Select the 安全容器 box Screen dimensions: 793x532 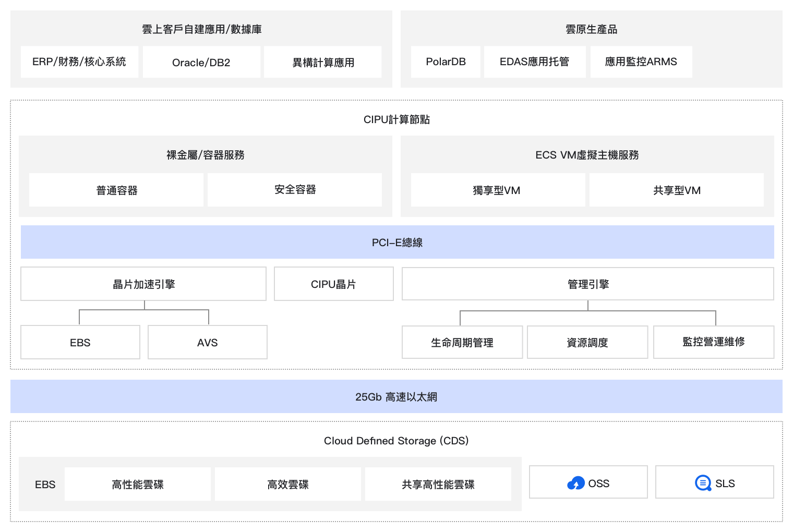click(x=295, y=190)
